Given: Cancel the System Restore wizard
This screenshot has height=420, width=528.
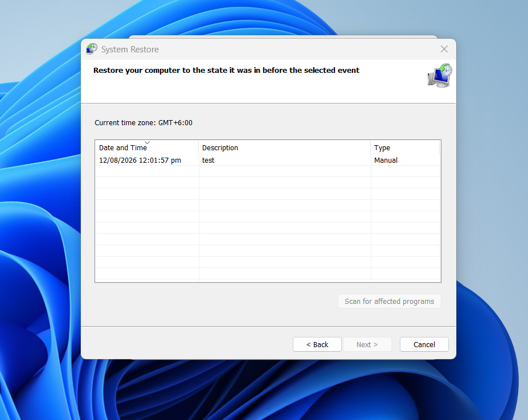Looking at the screenshot, I should pos(424,344).
